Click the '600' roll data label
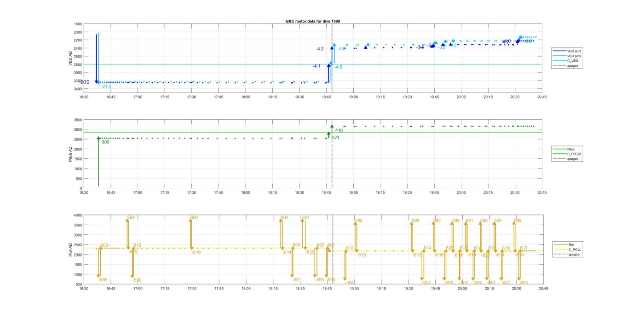The image size is (644, 319). coord(194,217)
